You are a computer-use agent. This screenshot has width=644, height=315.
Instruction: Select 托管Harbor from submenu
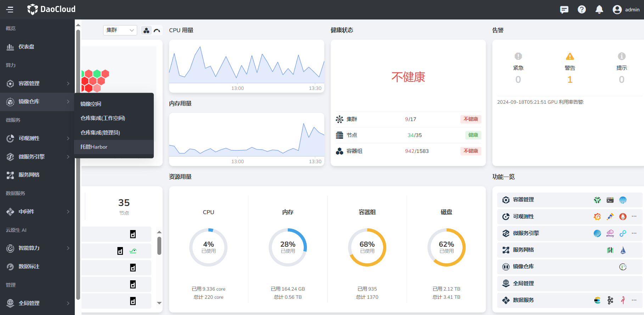94,147
